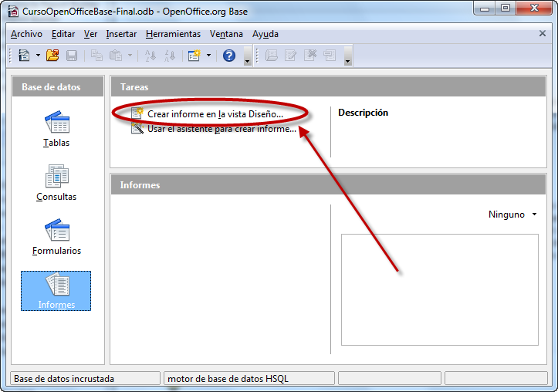
Task: Click the Copy toolbar icon
Action: coord(96,56)
